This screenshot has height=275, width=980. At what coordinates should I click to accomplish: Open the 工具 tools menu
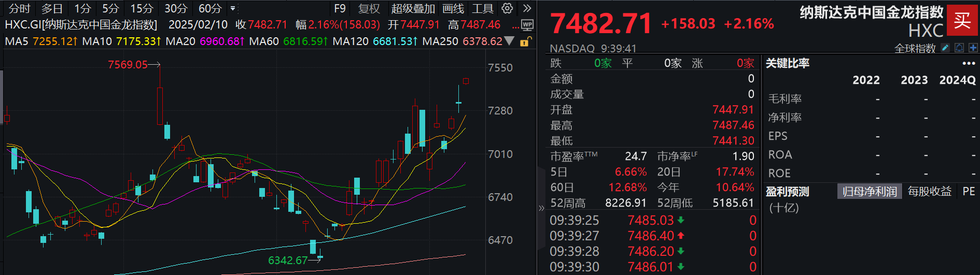pyautogui.click(x=482, y=8)
